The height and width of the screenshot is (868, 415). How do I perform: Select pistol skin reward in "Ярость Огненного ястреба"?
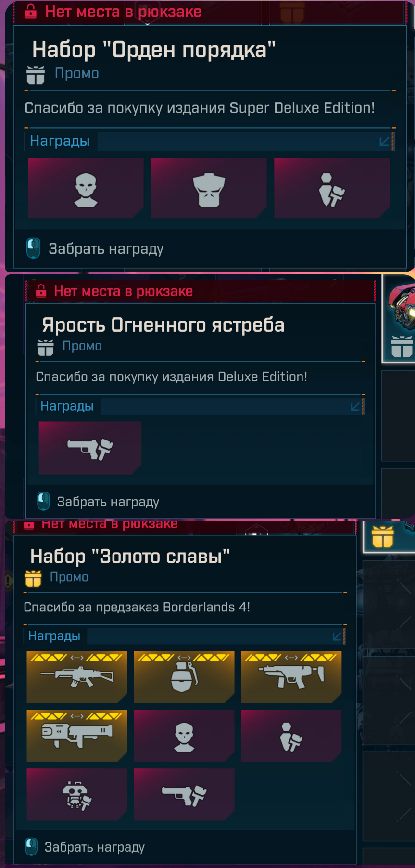point(90,448)
